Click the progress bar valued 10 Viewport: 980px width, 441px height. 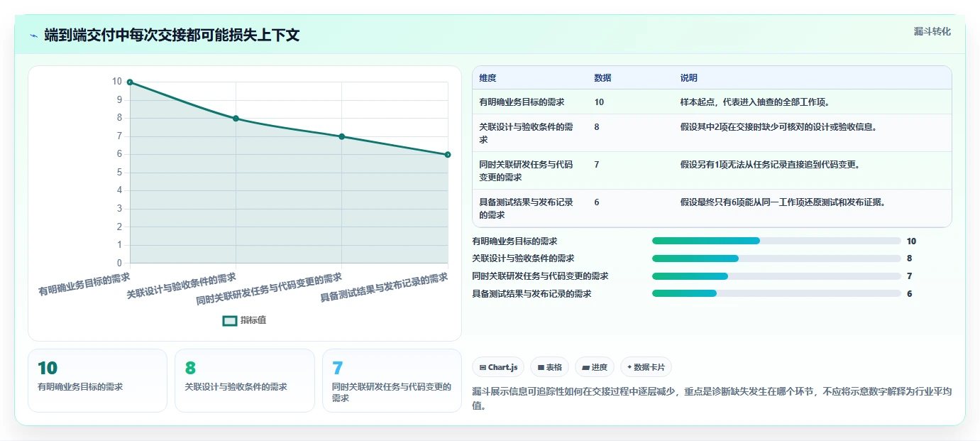click(x=776, y=241)
